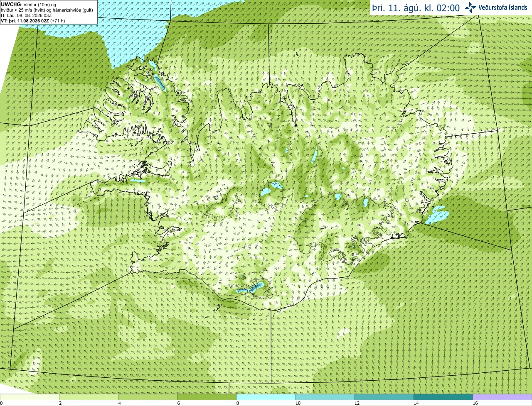Viewport: 532px width, 406px height.
Task: Pick the 2–4 m/s light green swatch
Action: point(89,397)
